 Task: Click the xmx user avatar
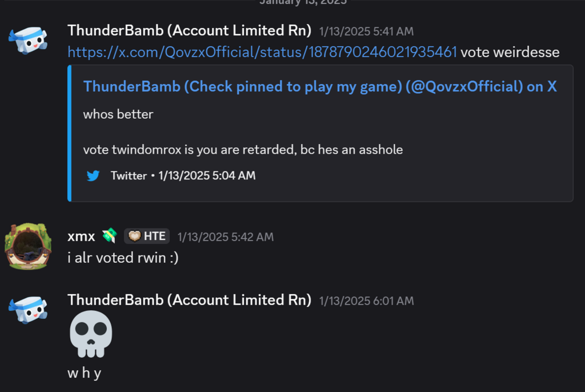pos(25,246)
